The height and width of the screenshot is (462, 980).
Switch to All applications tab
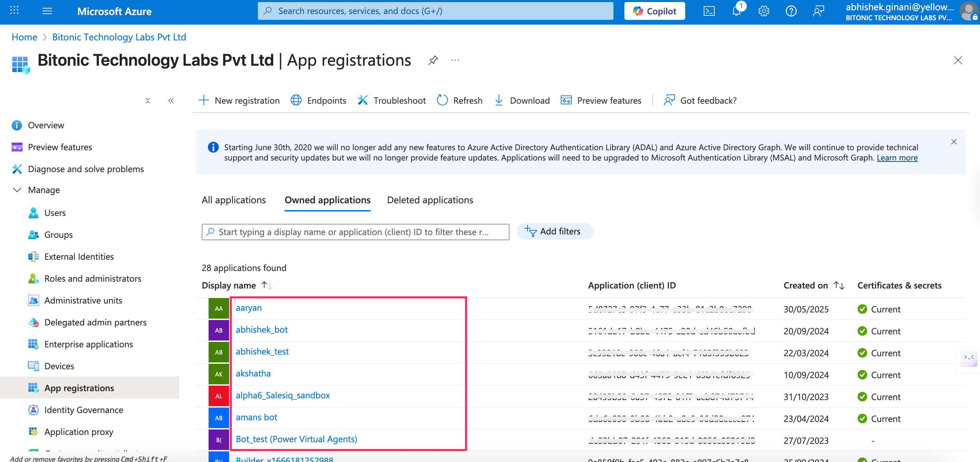[x=234, y=200]
